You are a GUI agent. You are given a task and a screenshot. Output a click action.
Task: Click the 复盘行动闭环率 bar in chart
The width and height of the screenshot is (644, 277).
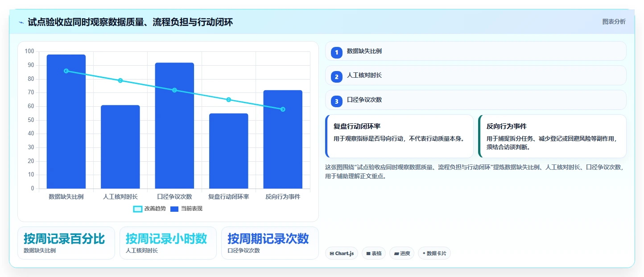(228, 151)
